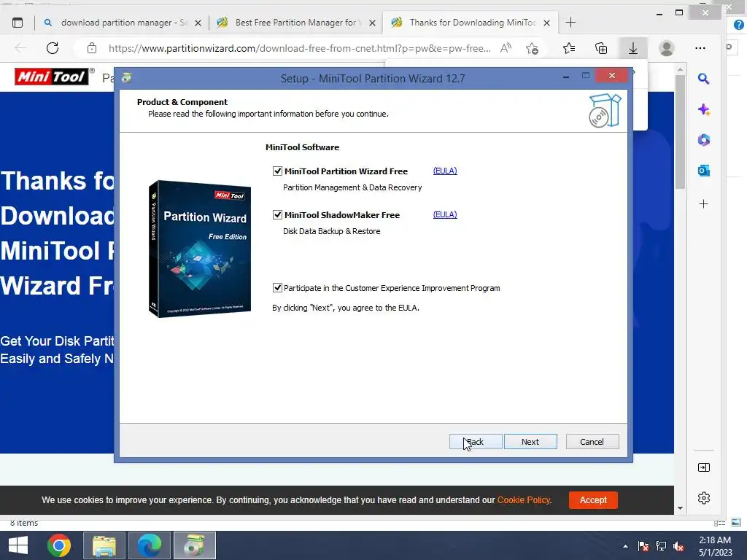Click the MiniTool logo on webpage
The height and width of the screenshot is (560, 747).
click(52, 77)
